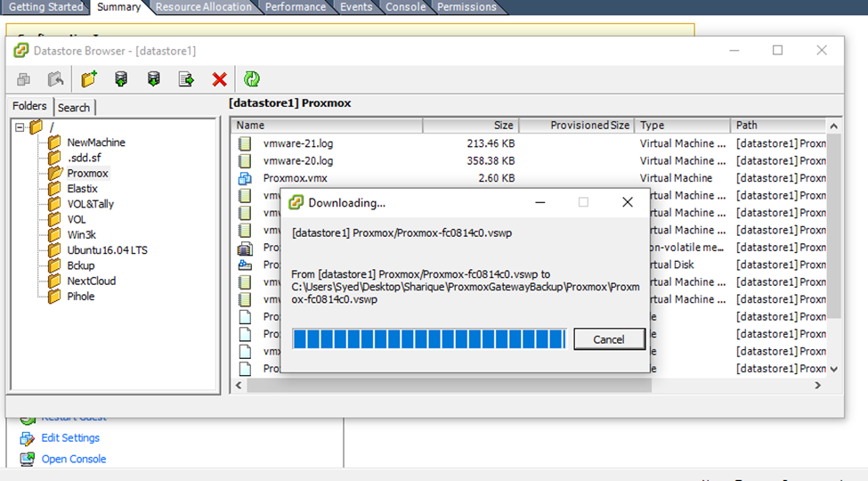868x481 pixels.
Task: Refresh the datastore browser view
Action: (252, 79)
